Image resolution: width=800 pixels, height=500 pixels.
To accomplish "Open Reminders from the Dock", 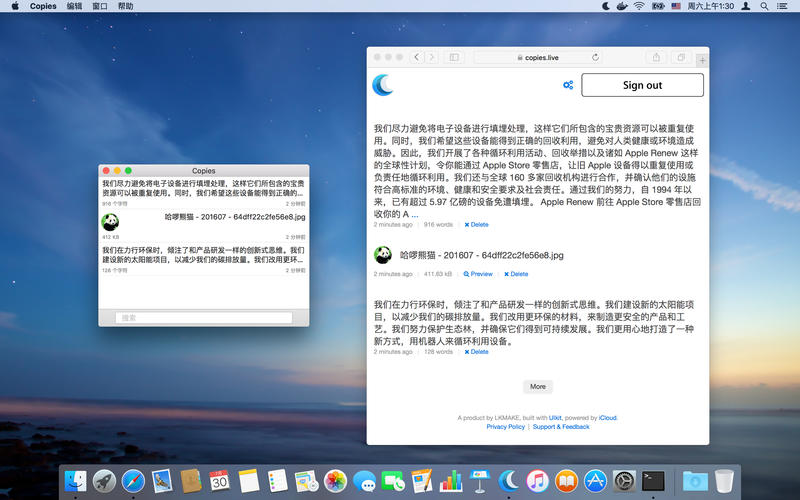I will (278, 481).
